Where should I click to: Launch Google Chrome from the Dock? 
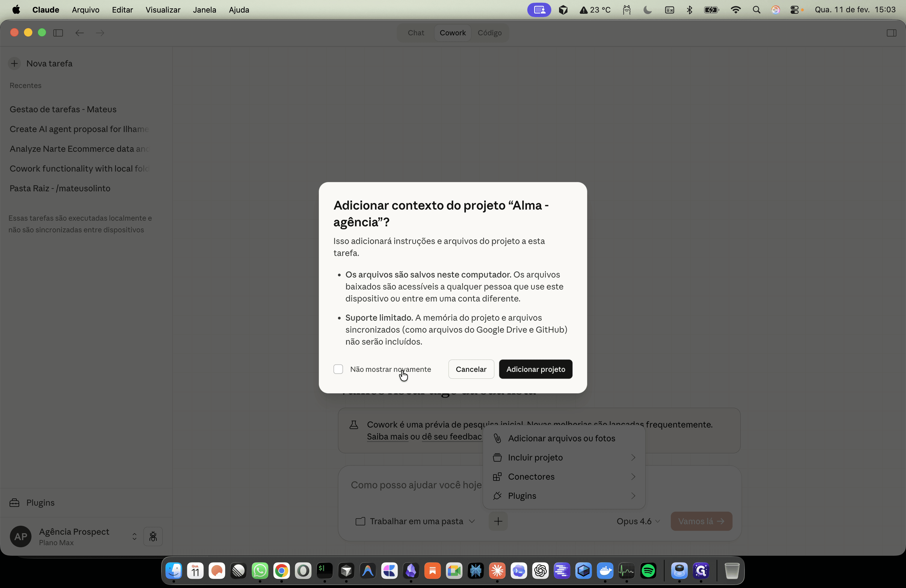point(281,571)
